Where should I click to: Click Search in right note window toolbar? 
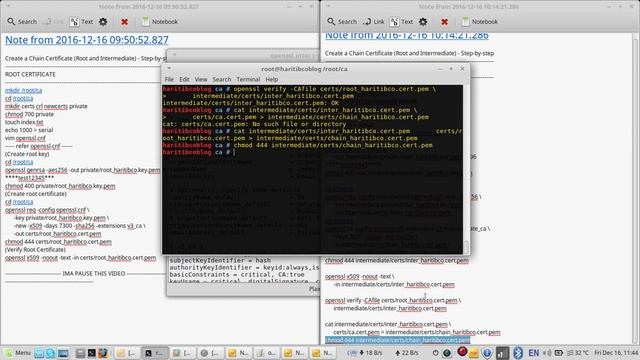coord(342,22)
